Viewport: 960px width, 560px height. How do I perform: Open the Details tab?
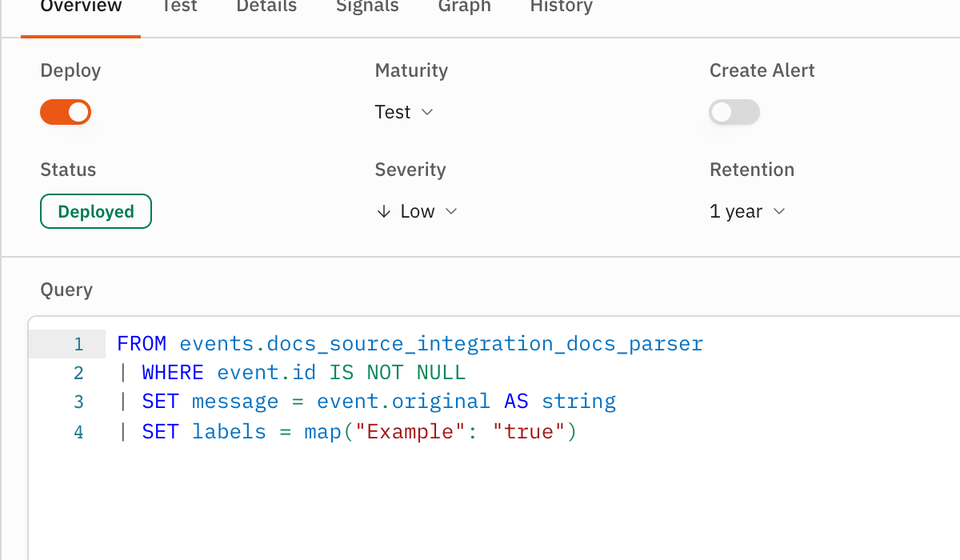266,6
